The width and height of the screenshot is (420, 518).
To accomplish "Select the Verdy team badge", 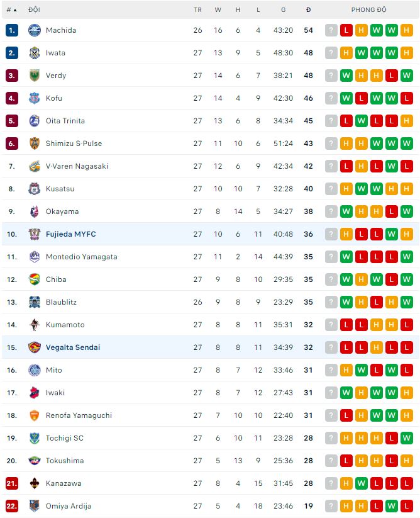I will pos(35,76).
